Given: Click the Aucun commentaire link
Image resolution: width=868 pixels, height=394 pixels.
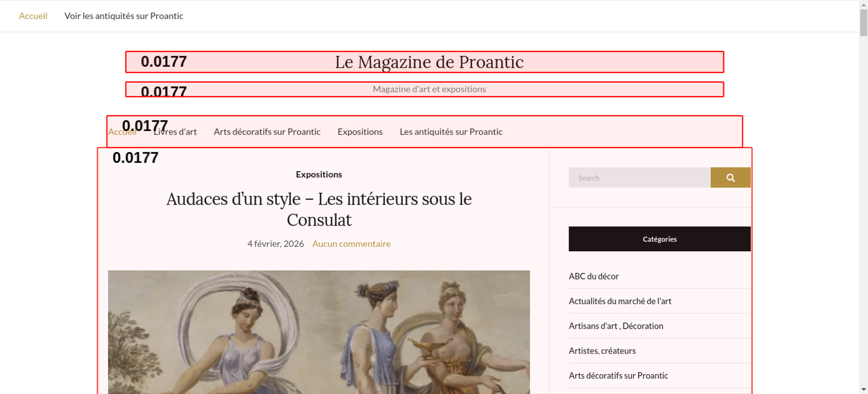Looking at the screenshot, I should point(351,244).
